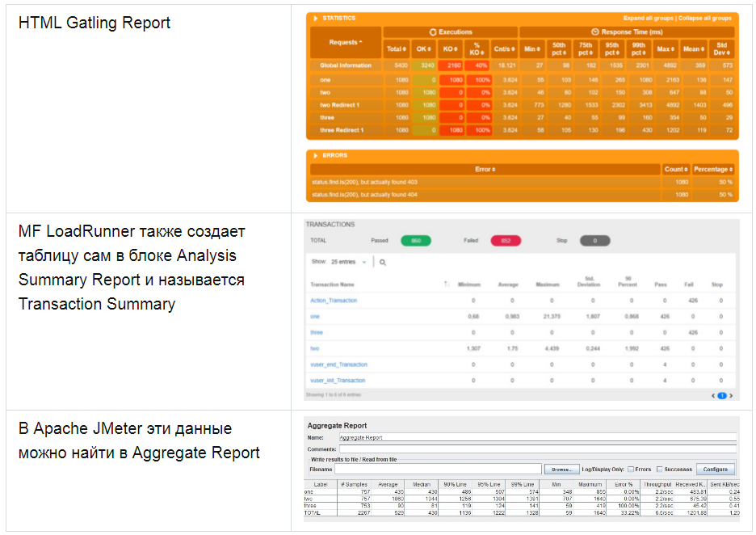Sort Gatling statistics by Total column
This screenshot has width=756, height=535.
[397, 48]
